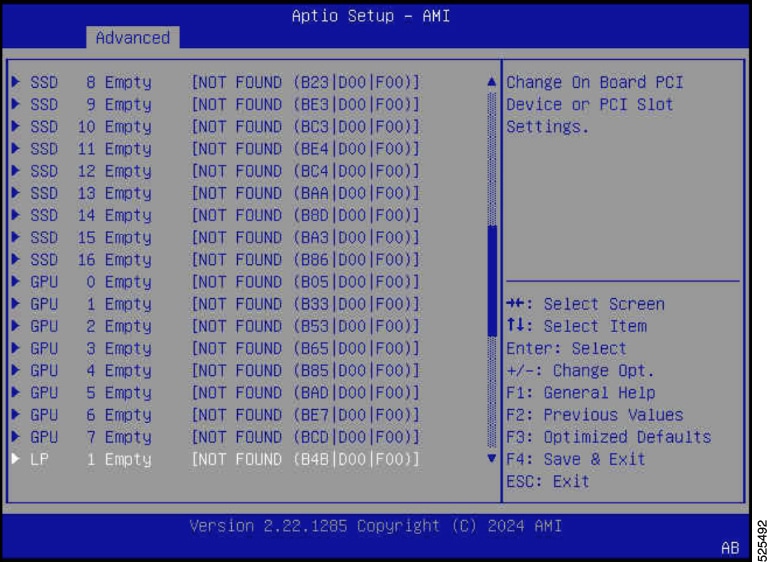
Task: Click the NOT FOUND (B05|D00|F00) value
Action: tap(306, 282)
